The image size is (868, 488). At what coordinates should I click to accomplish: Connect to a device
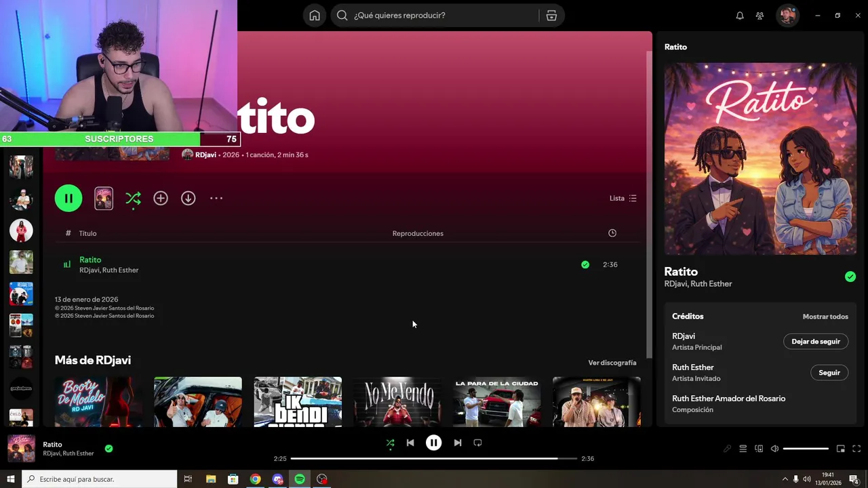759,449
